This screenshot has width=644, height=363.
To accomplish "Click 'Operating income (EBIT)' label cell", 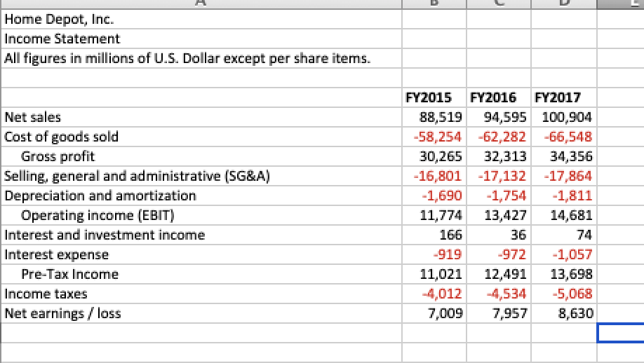I will (201, 215).
